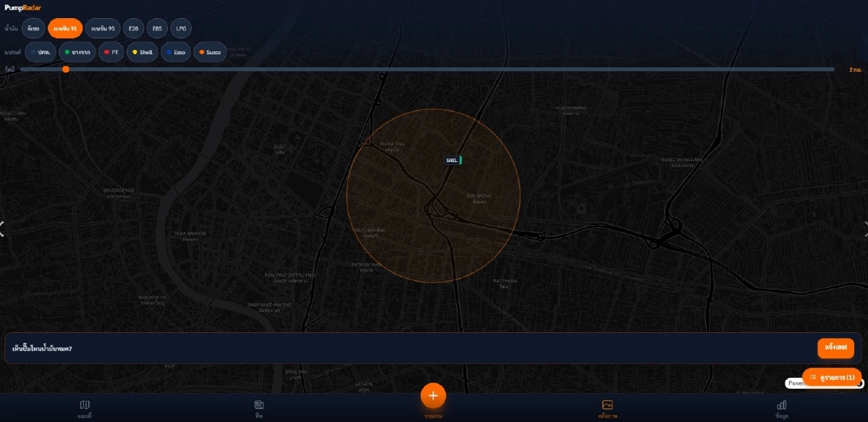
Task: Open the list view button (1)
Action: 831,377
